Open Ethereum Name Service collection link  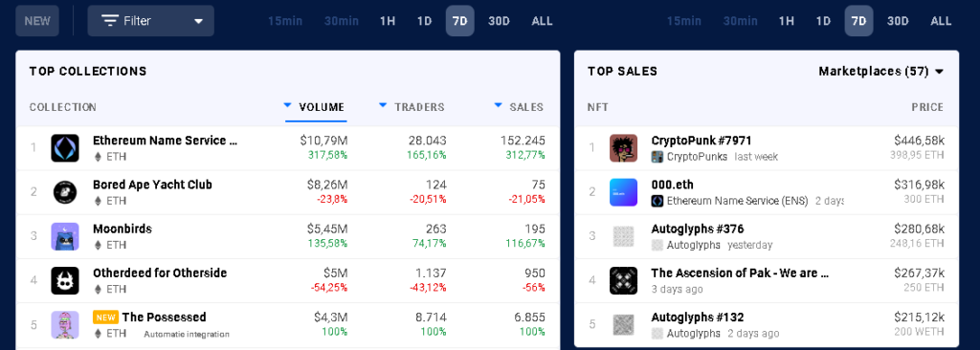(165, 141)
